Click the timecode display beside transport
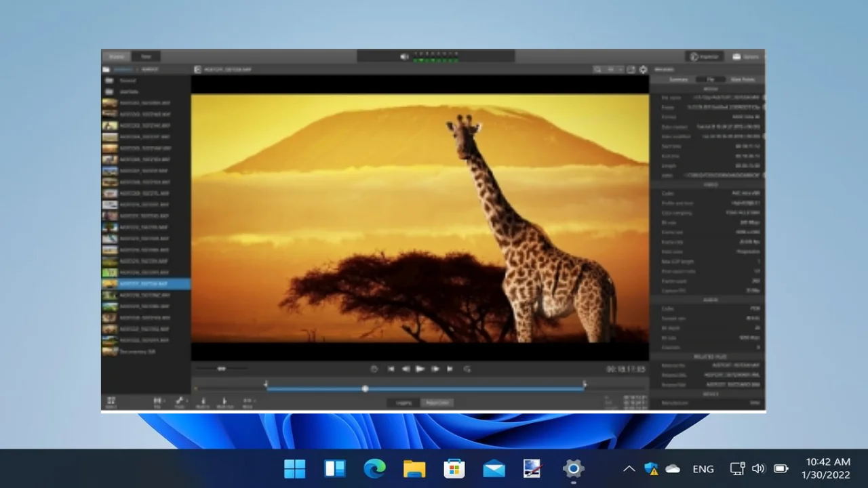The image size is (868, 488). click(625, 369)
